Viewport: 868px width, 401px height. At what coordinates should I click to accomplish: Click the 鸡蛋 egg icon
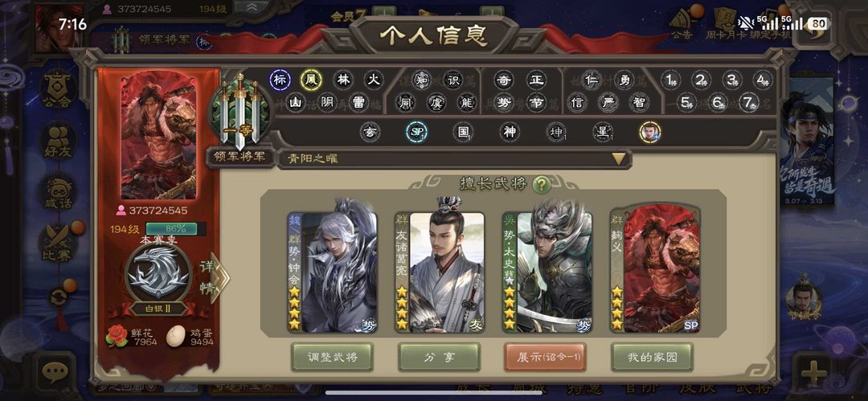click(x=176, y=336)
